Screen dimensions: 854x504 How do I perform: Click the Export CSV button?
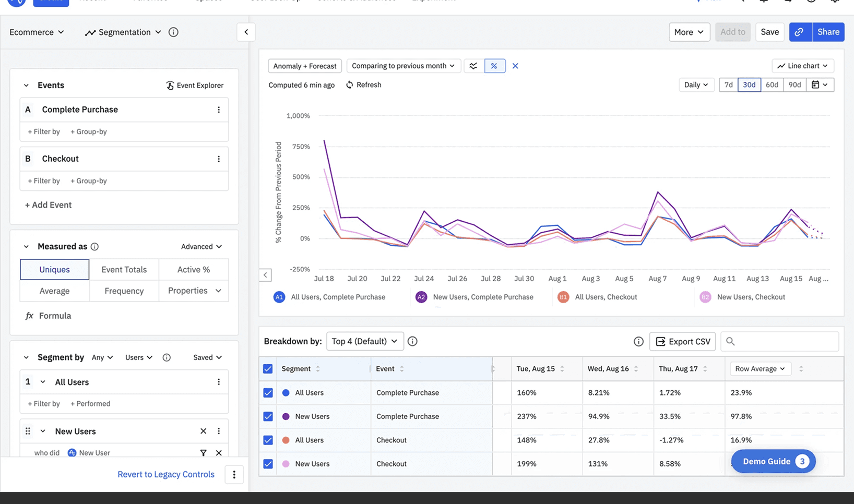[683, 341]
